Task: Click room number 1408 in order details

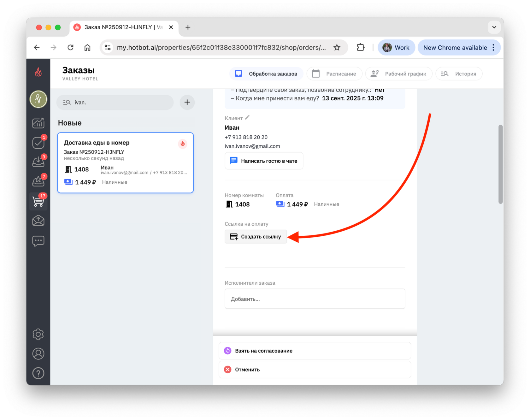Action: click(242, 204)
